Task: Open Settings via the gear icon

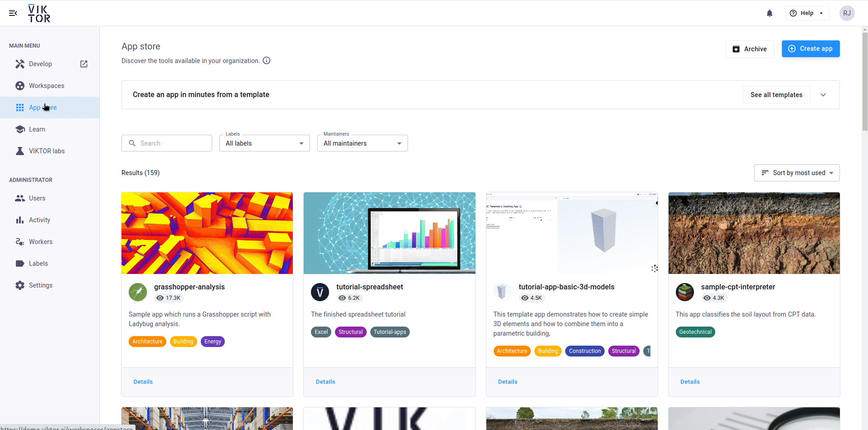Action: [x=20, y=285]
